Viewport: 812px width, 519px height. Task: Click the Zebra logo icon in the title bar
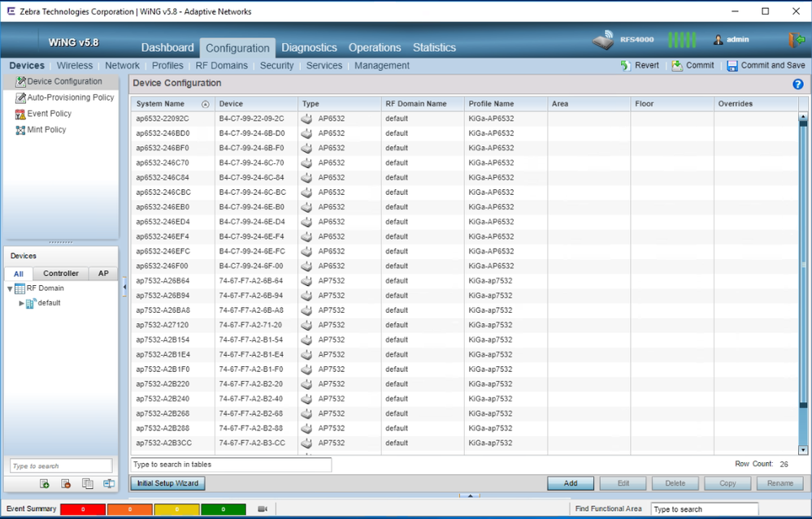[x=11, y=11]
